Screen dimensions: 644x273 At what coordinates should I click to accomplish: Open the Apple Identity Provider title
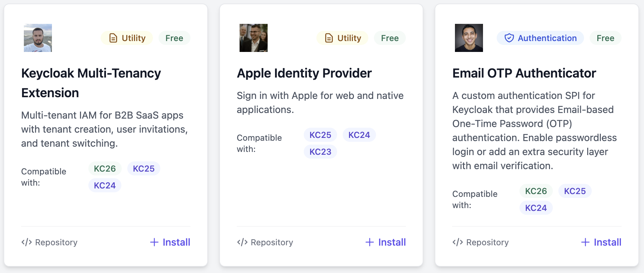coord(304,73)
